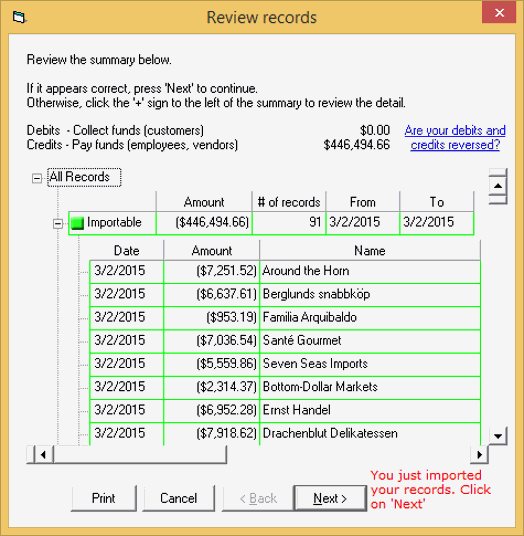524x536 pixels.
Task: Select the All Records tree label
Action: click(x=84, y=177)
